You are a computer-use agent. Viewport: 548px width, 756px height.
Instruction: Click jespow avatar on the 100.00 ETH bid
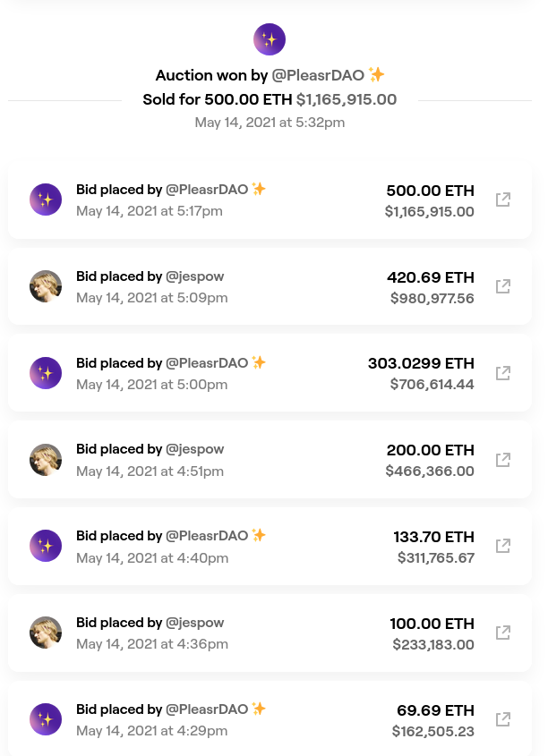point(46,633)
